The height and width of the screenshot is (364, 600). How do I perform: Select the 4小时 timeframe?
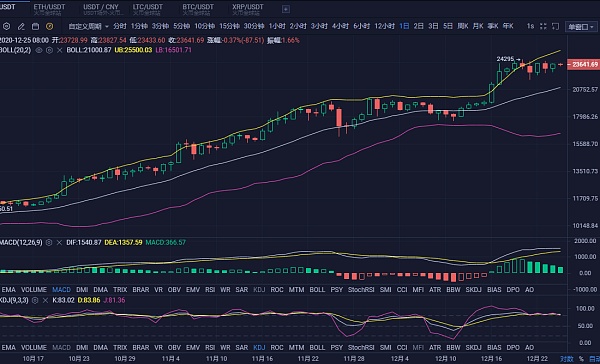click(340, 26)
